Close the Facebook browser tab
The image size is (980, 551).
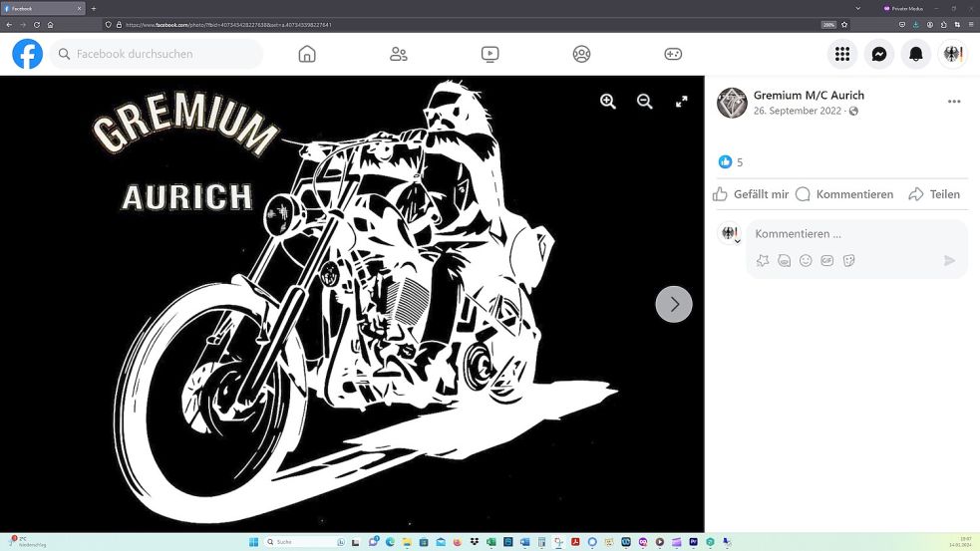coord(80,9)
